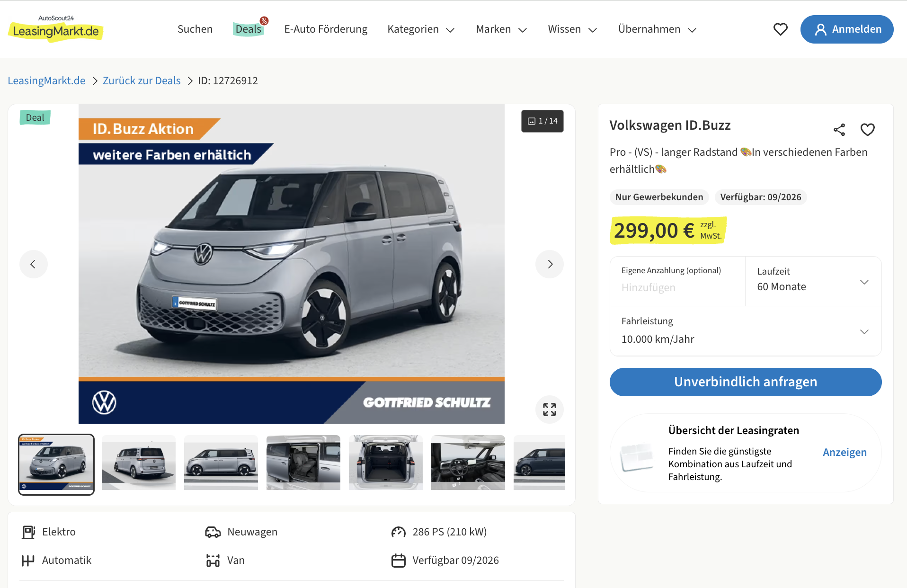
Task: Open saved favorites heart in header
Action: pos(780,29)
